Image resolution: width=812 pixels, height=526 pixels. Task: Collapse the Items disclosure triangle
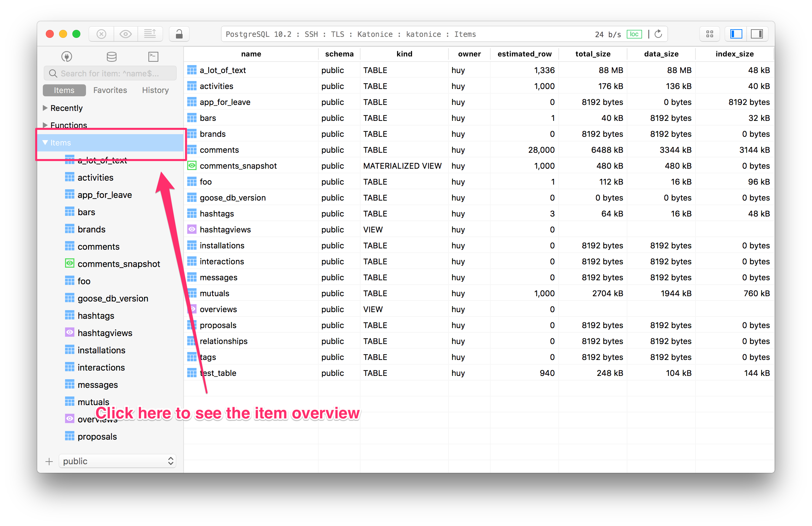click(45, 143)
